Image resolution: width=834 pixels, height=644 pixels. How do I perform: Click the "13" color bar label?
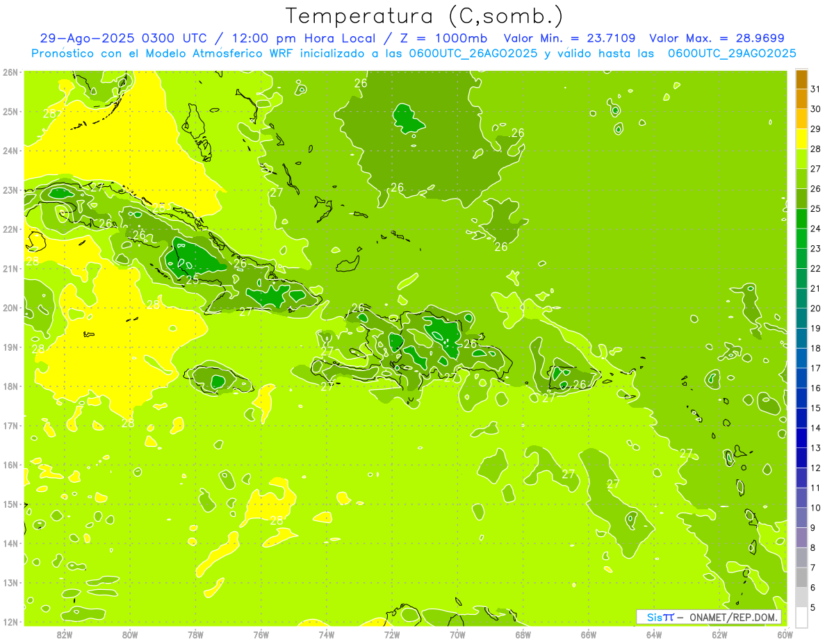(816, 448)
